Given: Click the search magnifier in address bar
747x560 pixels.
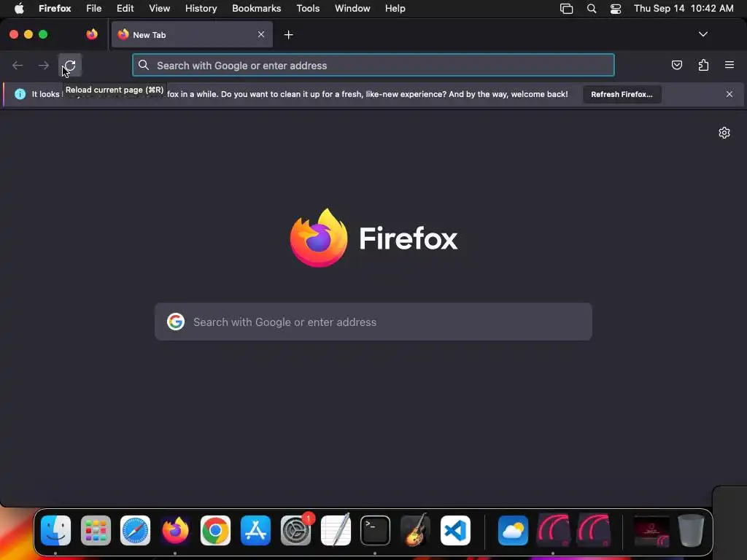Looking at the screenshot, I should pyautogui.click(x=144, y=65).
